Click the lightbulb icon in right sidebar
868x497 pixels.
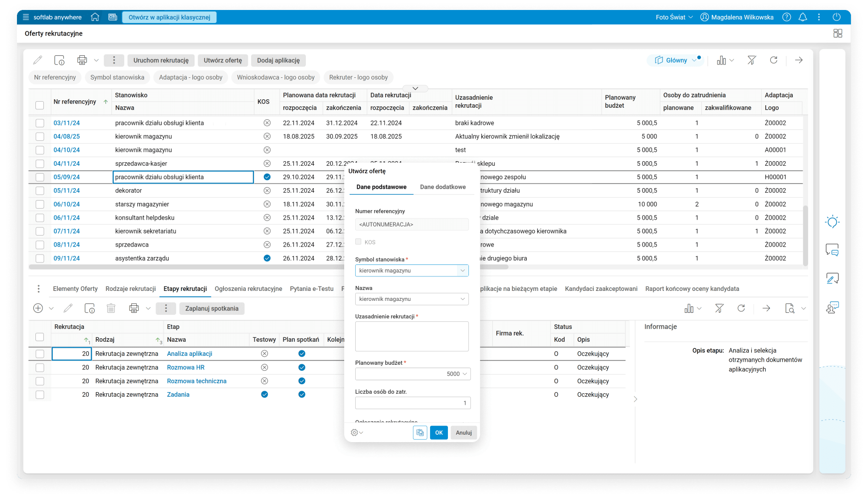(x=832, y=222)
